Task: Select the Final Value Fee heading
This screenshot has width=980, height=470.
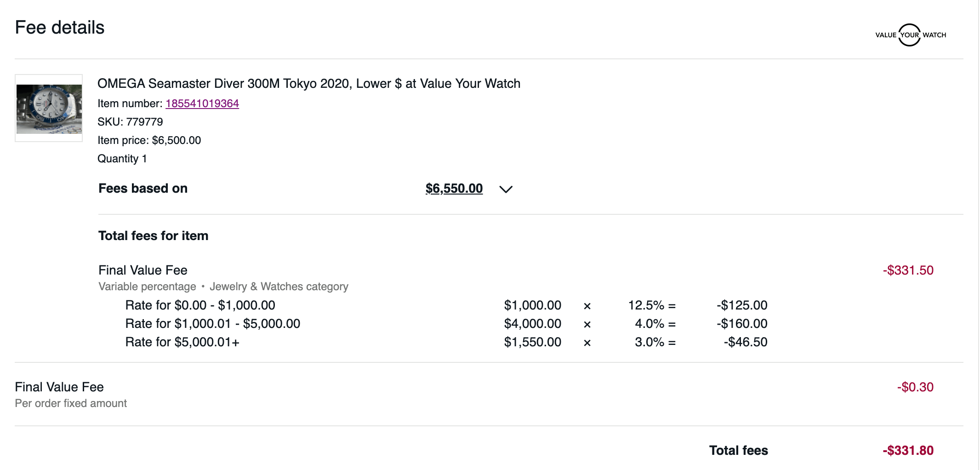Action: pos(142,270)
